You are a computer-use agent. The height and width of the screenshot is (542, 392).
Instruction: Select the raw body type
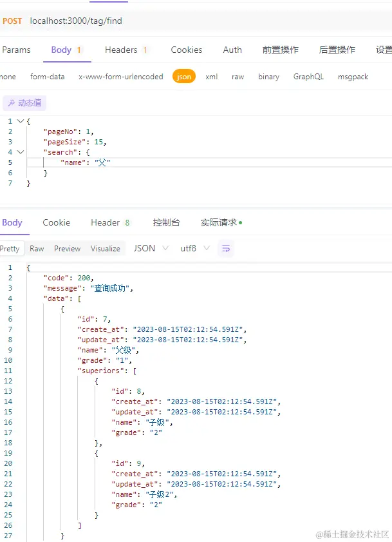(238, 77)
